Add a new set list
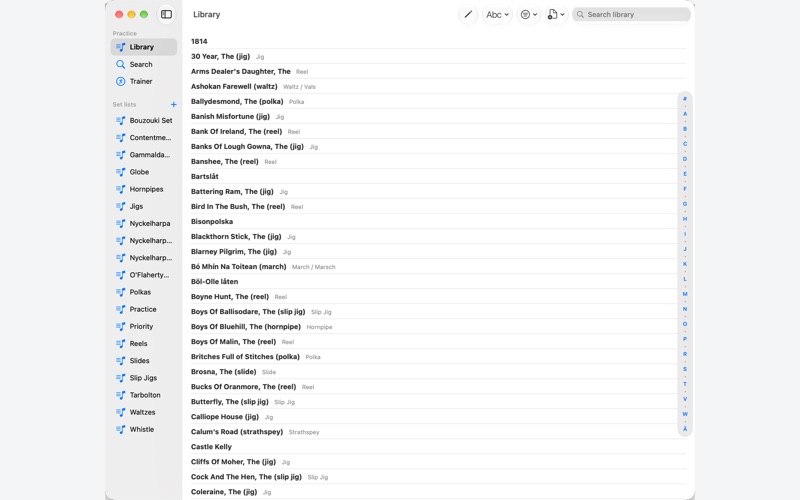This screenshot has height=500, width=800. [173, 105]
